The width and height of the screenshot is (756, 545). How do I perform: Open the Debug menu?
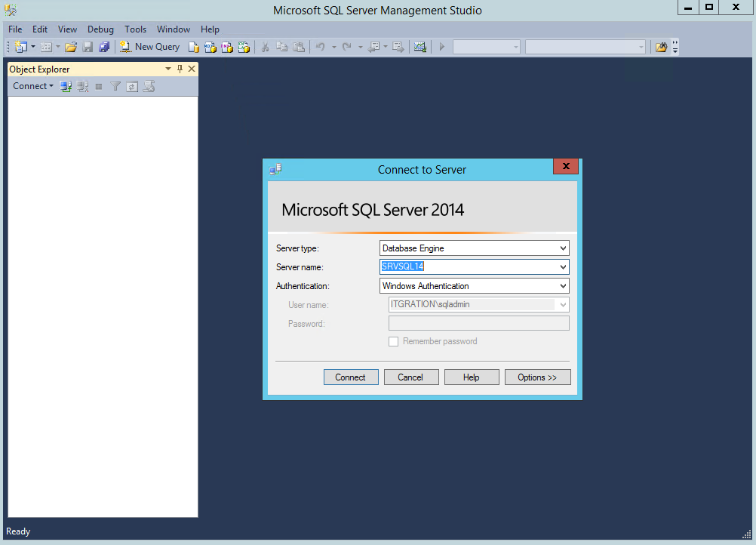point(100,29)
